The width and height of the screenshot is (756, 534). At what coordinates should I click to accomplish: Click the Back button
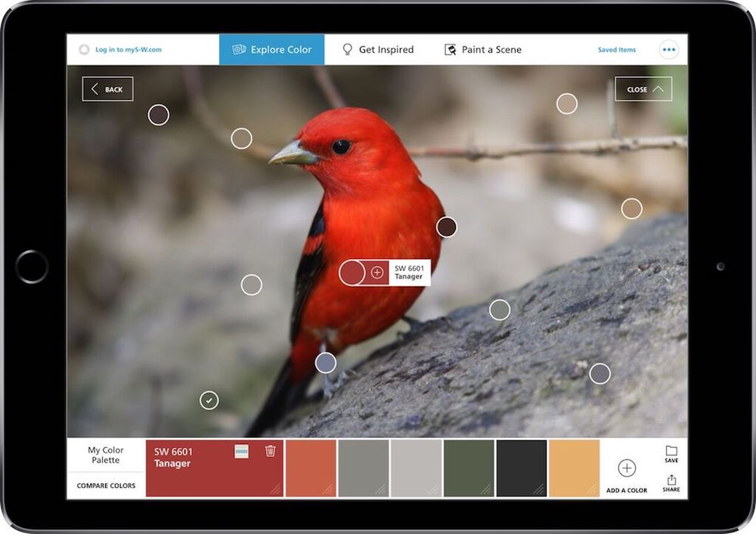pos(107,89)
